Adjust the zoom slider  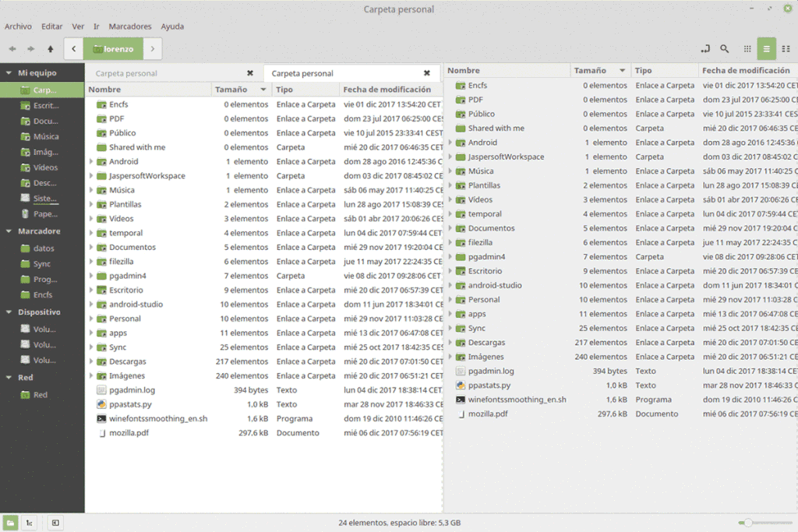[750, 523]
